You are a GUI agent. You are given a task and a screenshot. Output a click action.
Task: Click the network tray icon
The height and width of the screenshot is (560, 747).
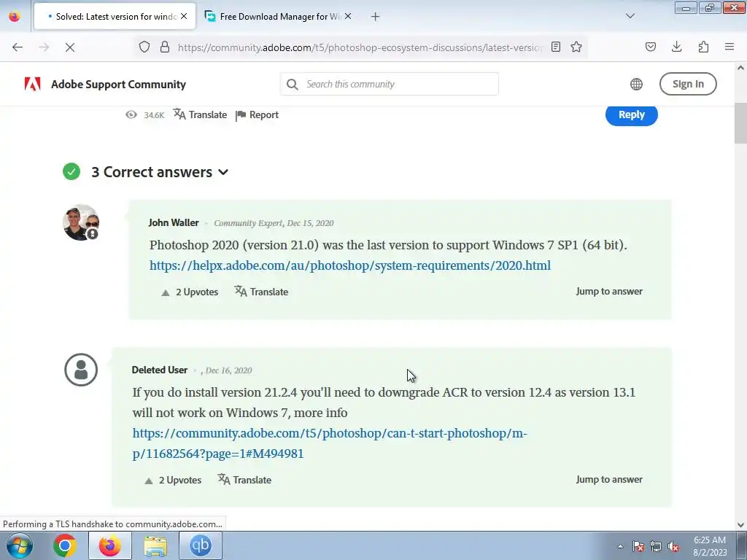pos(656,546)
